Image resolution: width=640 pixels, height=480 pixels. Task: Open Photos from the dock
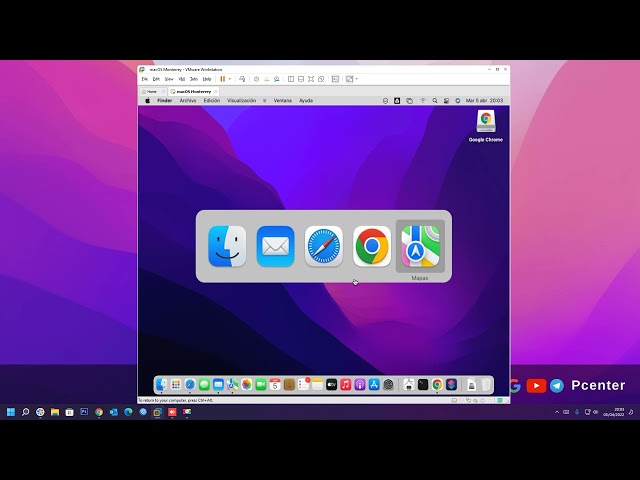tap(247, 384)
